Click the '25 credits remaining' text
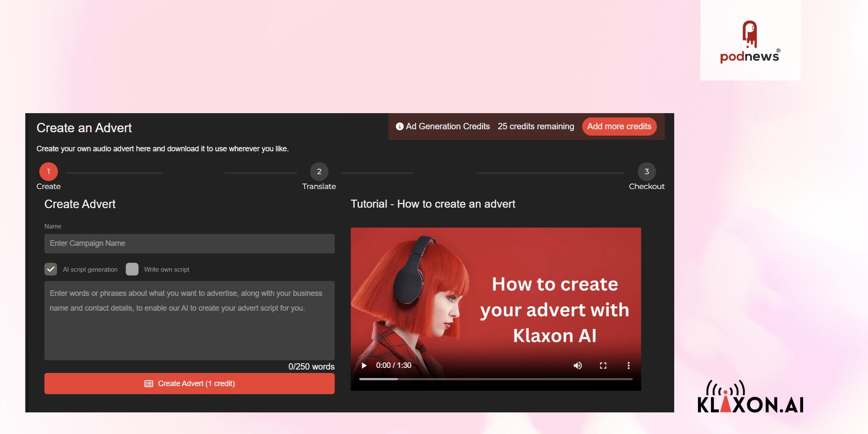 point(536,126)
